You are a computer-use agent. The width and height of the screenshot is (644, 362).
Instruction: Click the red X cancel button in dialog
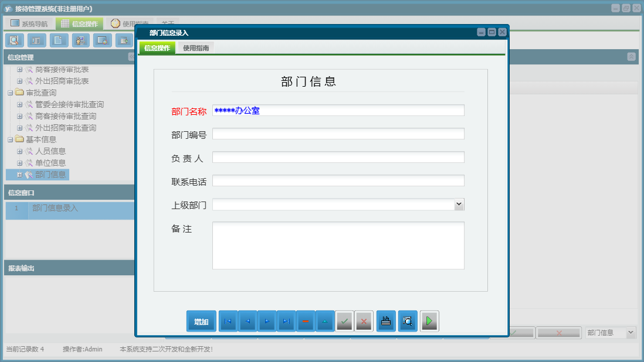coord(364,321)
